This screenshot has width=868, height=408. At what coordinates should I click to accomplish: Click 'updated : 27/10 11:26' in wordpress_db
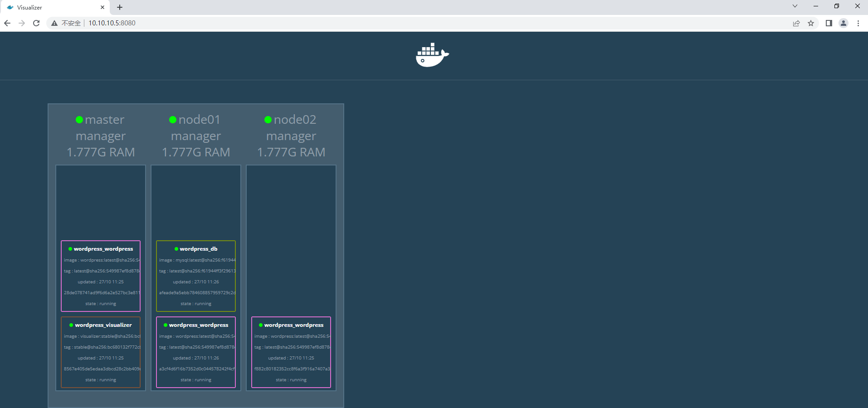click(x=196, y=282)
